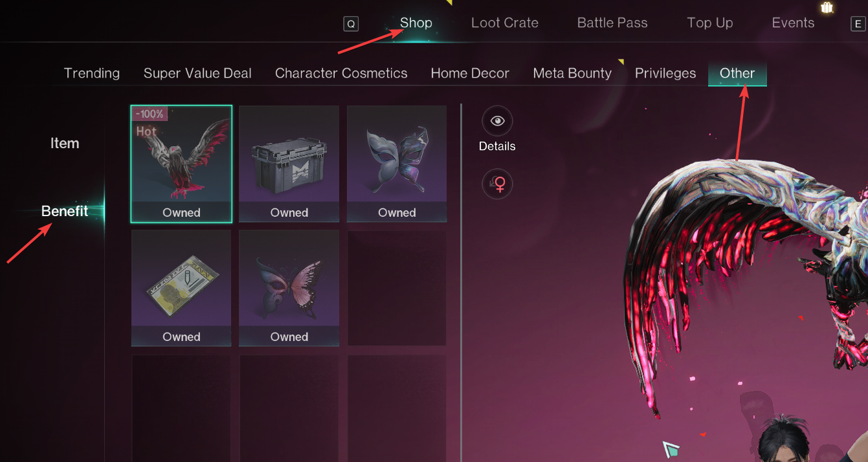Click the Details eye icon
Image resolution: width=868 pixels, height=462 pixels.
(x=497, y=121)
